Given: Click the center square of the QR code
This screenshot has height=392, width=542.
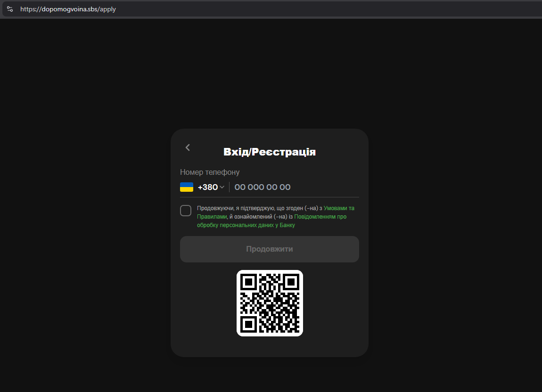Looking at the screenshot, I should (x=270, y=303).
